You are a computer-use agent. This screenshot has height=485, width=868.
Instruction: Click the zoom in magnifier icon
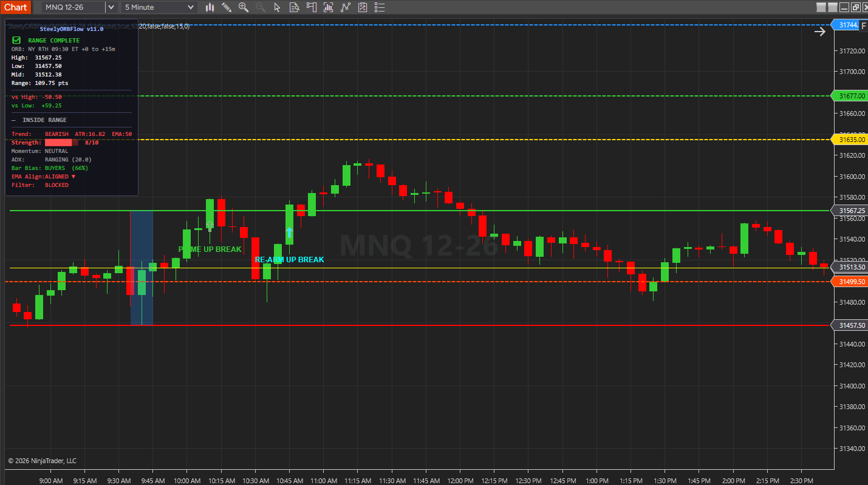click(244, 7)
